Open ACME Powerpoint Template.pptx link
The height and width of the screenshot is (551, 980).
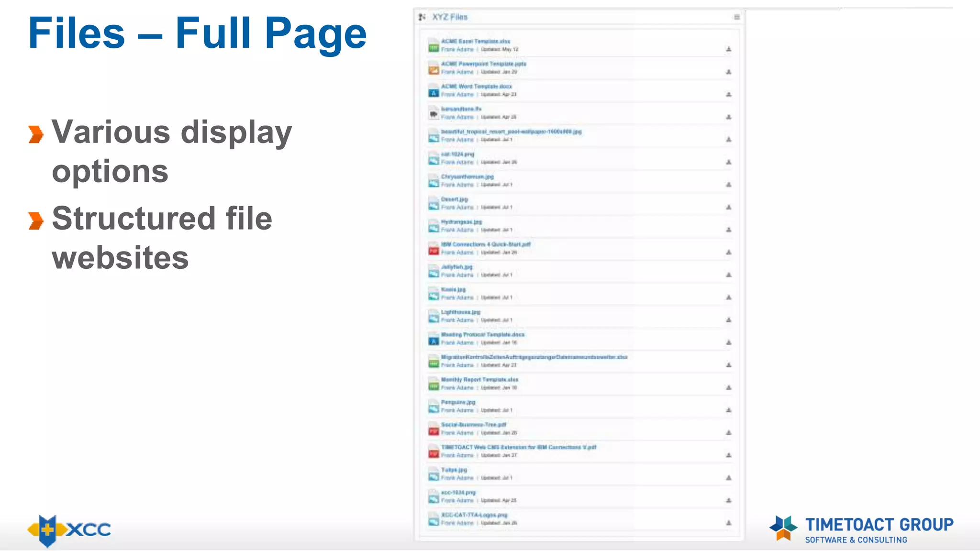(484, 64)
